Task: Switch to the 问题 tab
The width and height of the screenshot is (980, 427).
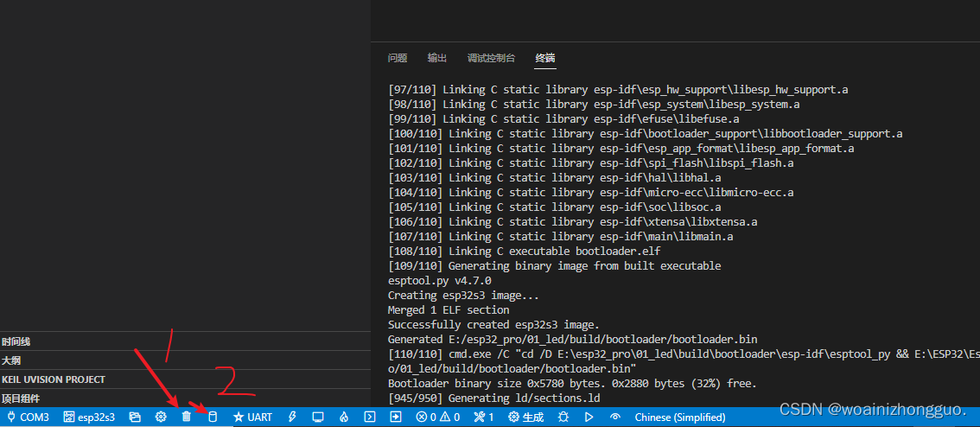Action: click(398, 58)
